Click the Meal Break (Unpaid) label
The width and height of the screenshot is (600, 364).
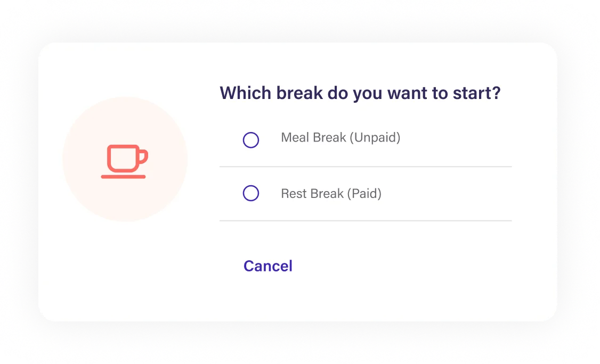[x=340, y=138]
